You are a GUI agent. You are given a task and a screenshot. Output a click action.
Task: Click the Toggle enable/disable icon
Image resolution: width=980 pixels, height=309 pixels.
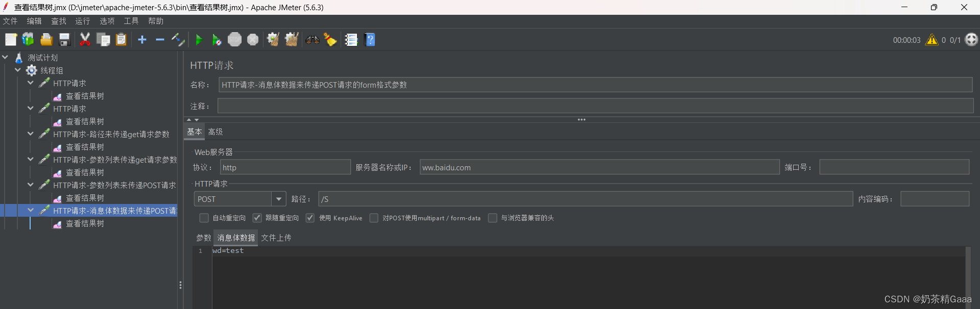[x=178, y=40]
